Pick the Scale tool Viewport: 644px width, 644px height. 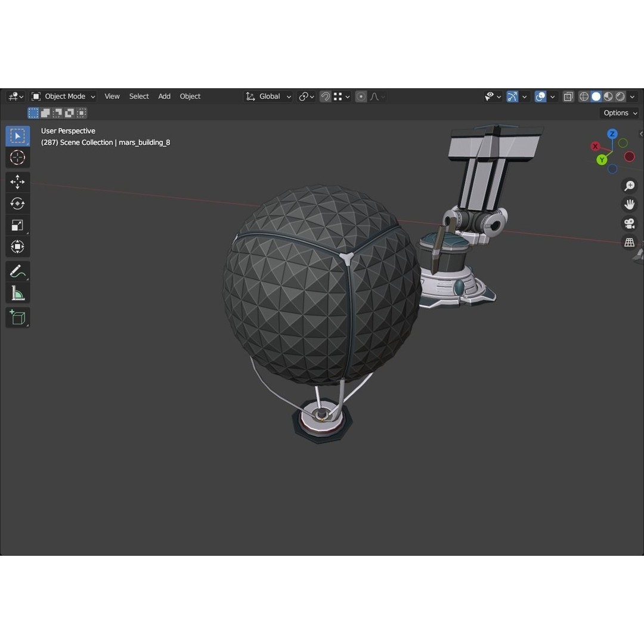(17, 225)
